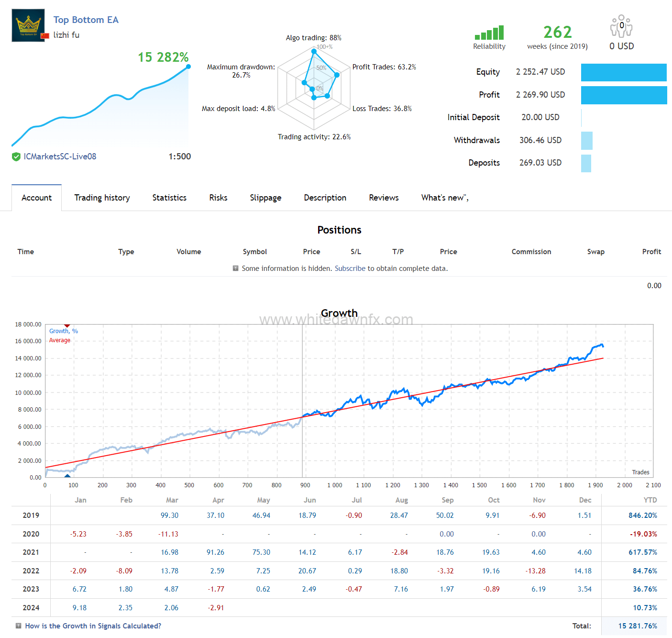Click the green verified shield icon
Image resolution: width=672 pixels, height=638 pixels.
(16, 157)
